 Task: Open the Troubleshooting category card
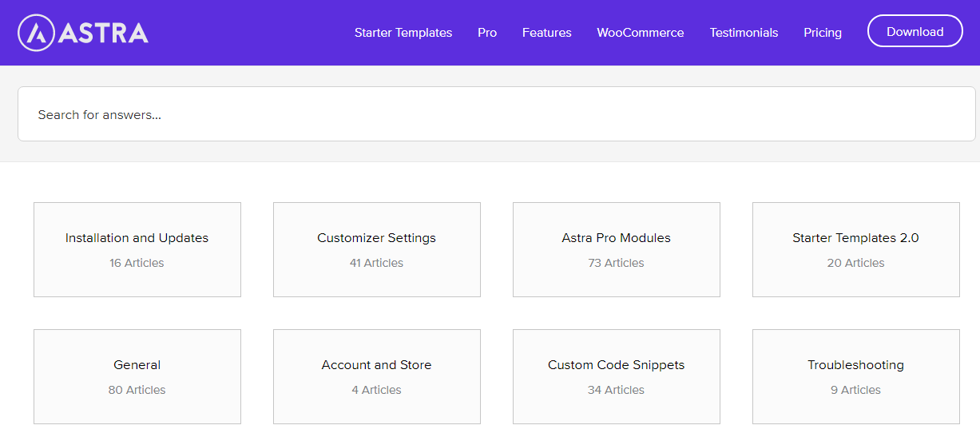click(x=856, y=376)
